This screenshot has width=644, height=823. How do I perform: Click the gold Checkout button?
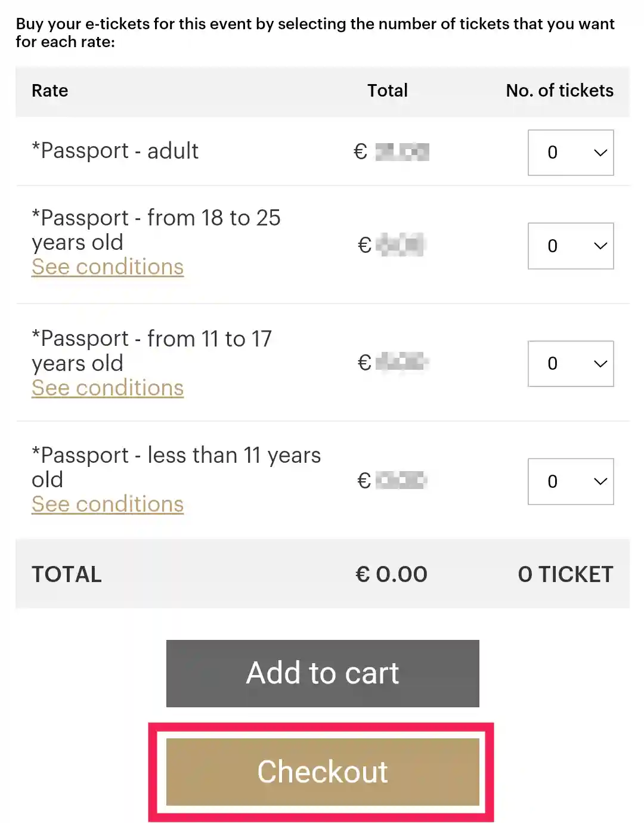click(x=323, y=772)
